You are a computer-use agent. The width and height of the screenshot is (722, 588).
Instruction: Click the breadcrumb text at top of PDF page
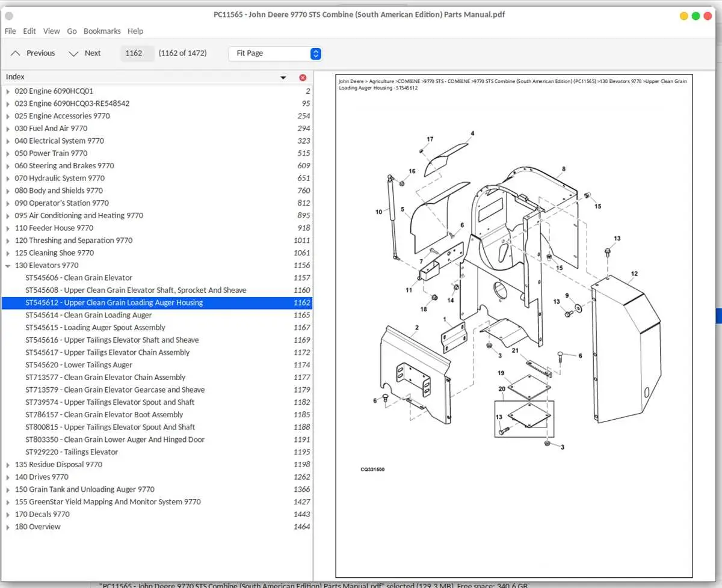click(x=513, y=85)
